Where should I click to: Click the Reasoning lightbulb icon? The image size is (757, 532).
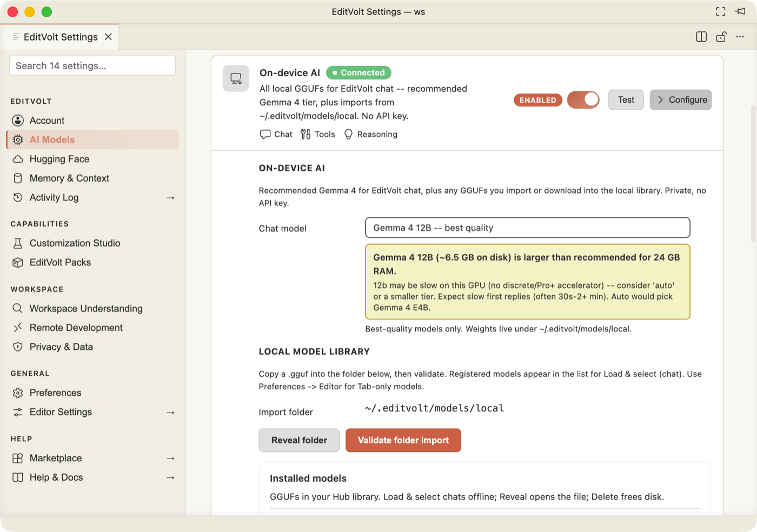348,134
